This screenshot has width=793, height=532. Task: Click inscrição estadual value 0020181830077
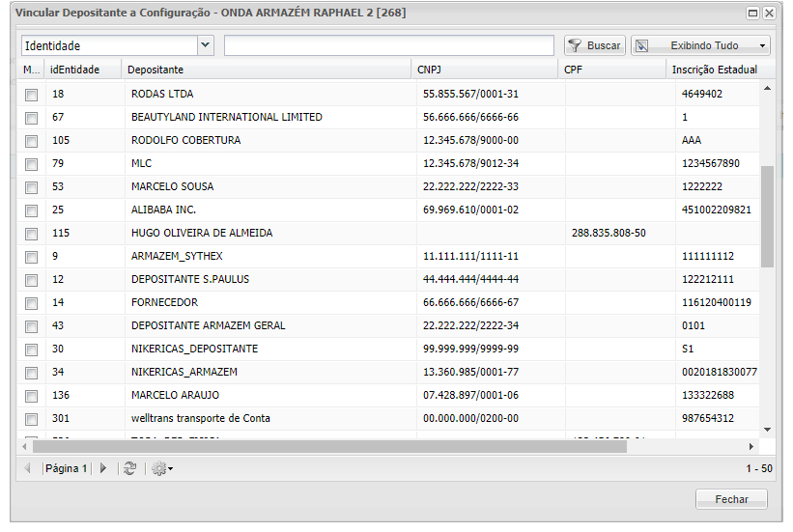click(x=720, y=372)
